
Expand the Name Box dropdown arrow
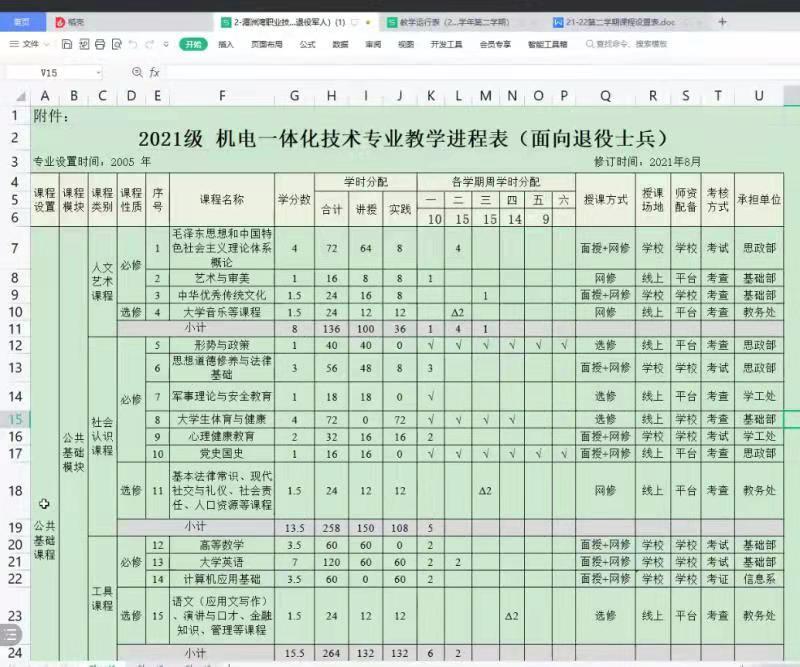click(98, 73)
